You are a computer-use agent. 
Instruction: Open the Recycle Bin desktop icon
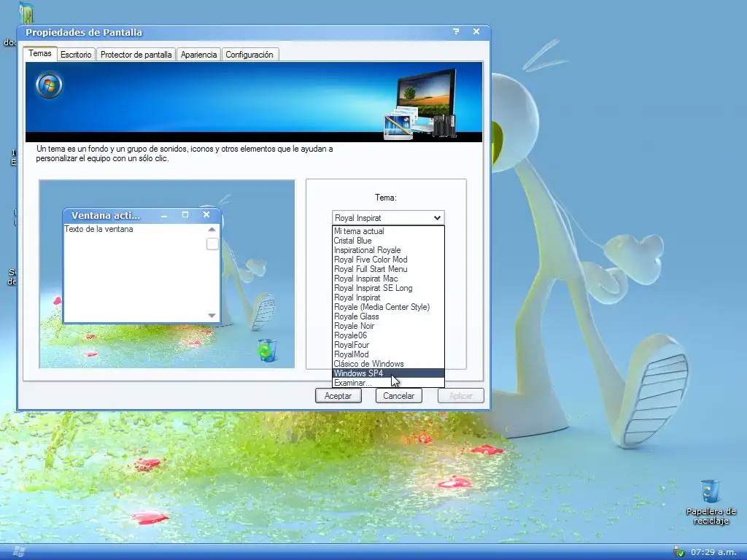point(711,502)
